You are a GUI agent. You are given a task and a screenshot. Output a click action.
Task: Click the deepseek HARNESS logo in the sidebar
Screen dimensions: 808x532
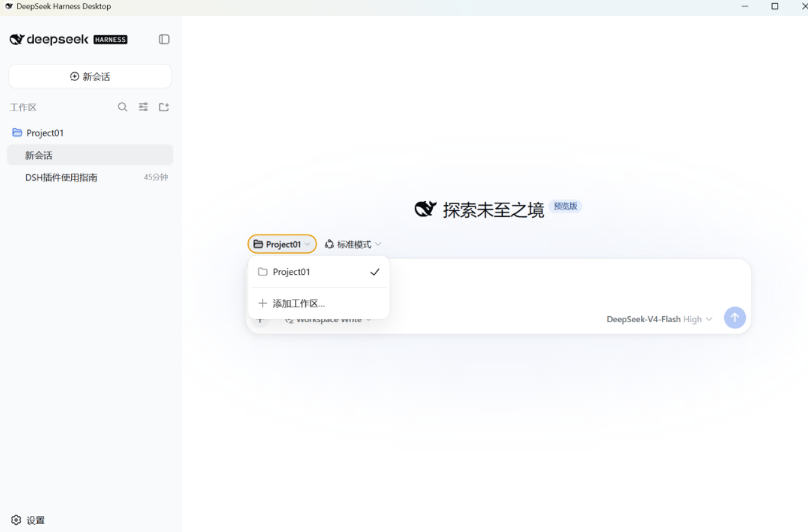(69, 40)
